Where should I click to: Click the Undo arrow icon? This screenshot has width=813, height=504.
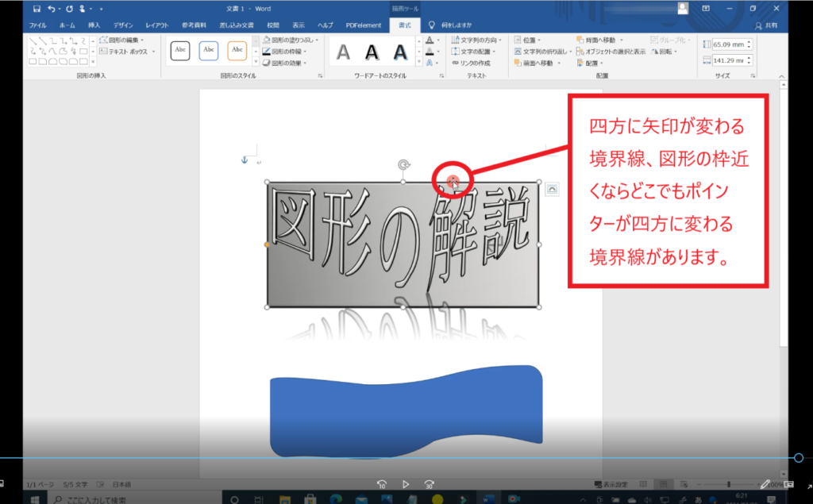tap(52, 9)
